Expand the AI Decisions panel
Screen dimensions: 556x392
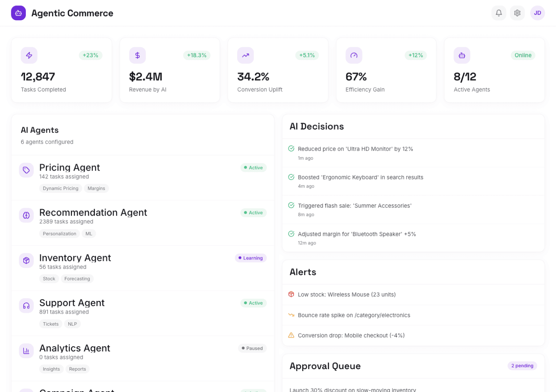[x=317, y=126]
